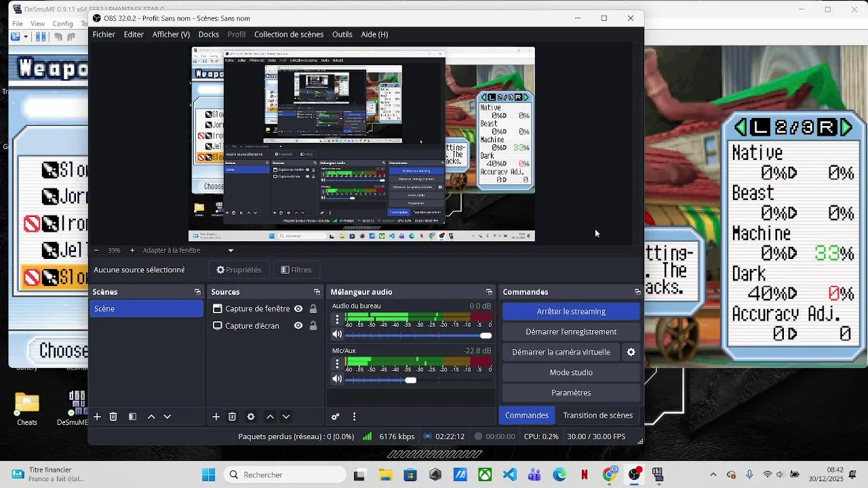Zoom out the preview with the minus icon
Image resolution: width=868 pixels, height=488 pixels.
(96, 251)
